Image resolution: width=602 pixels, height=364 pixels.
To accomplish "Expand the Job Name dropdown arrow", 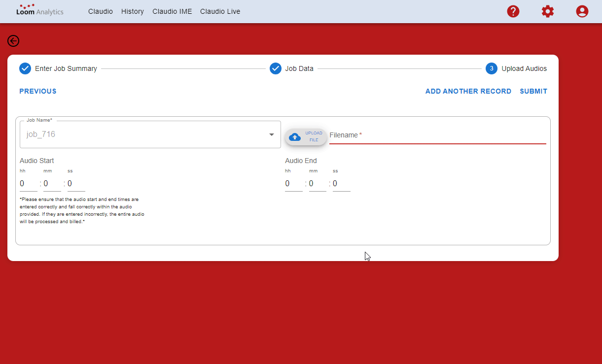I will (x=271, y=134).
